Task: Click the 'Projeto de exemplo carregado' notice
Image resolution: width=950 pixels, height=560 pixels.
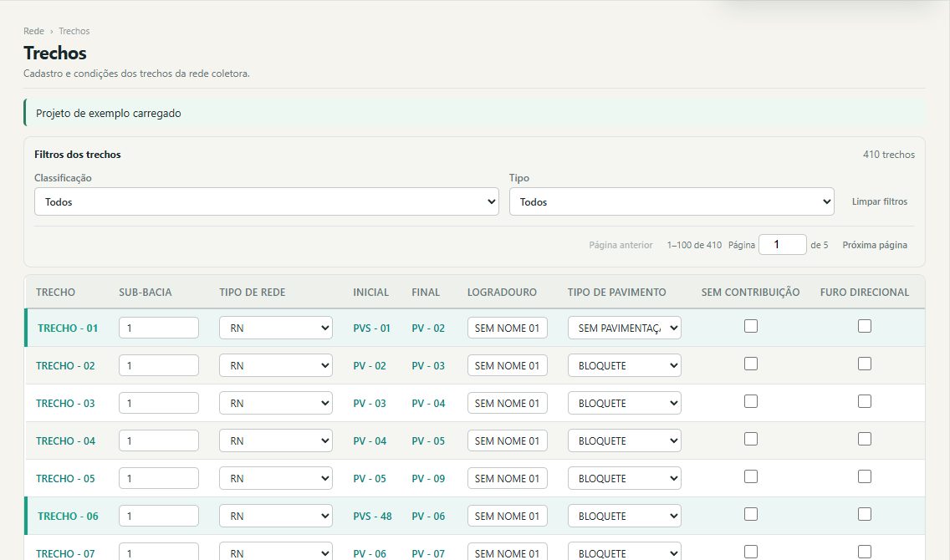Action: point(474,113)
